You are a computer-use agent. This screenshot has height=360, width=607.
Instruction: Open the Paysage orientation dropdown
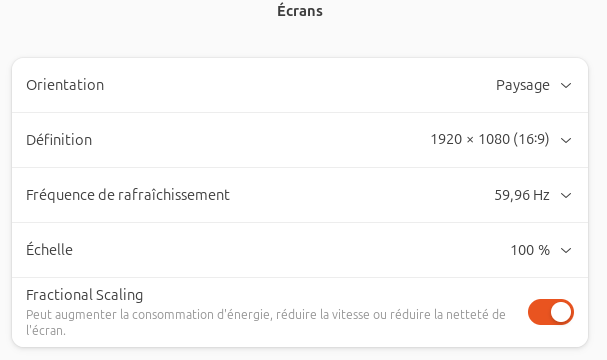(534, 85)
